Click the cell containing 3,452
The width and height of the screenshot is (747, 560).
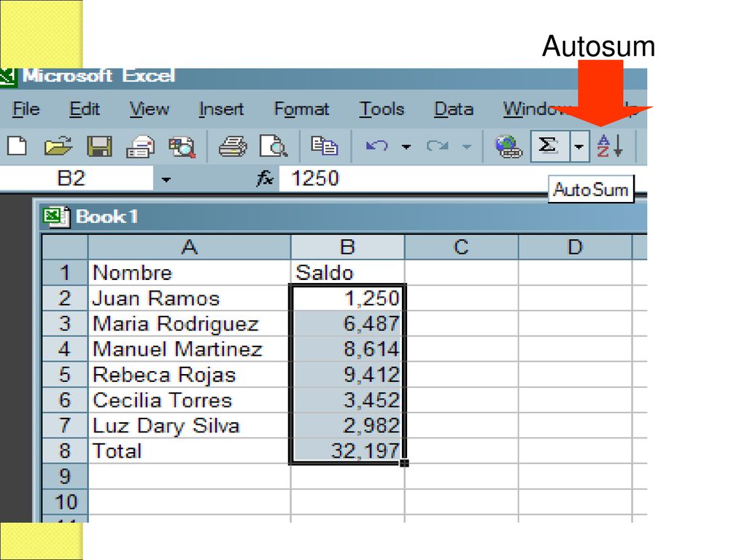tap(347, 400)
